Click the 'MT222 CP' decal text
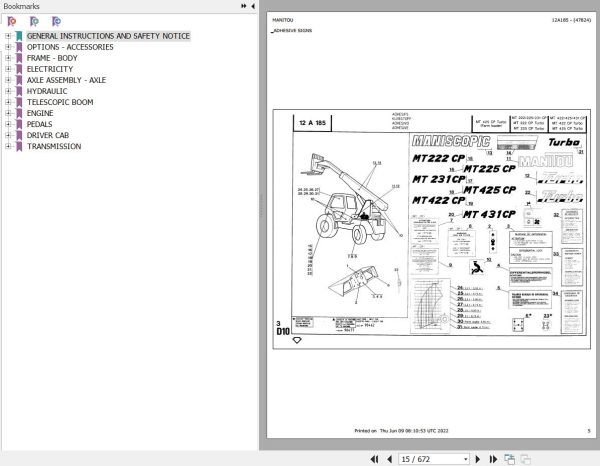The image size is (600, 466). click(439, 158)
